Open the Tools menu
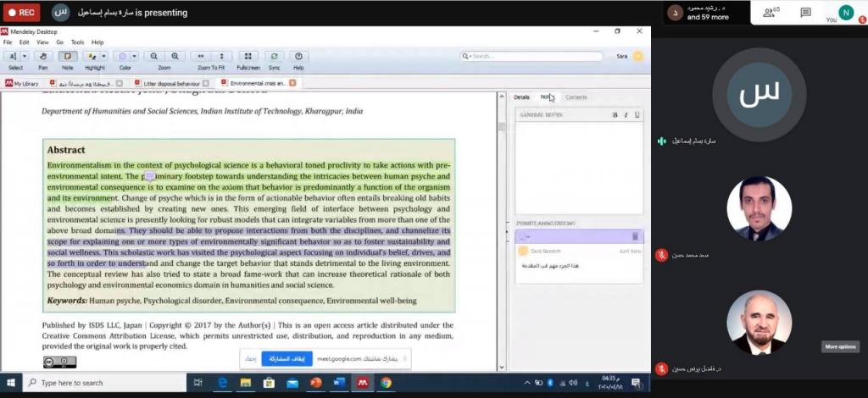 click(77, 41)
